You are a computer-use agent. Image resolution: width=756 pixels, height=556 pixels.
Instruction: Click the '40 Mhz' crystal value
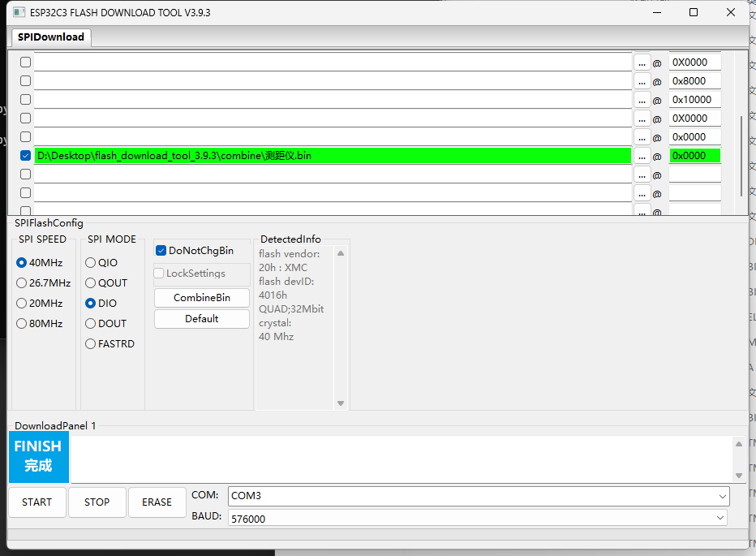click(x=277, y=337)
